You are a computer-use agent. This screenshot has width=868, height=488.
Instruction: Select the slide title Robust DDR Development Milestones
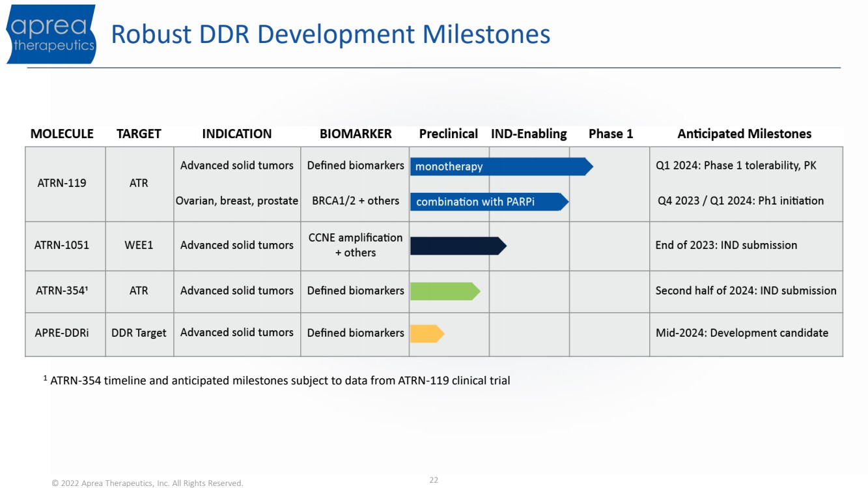pos(331,35)
